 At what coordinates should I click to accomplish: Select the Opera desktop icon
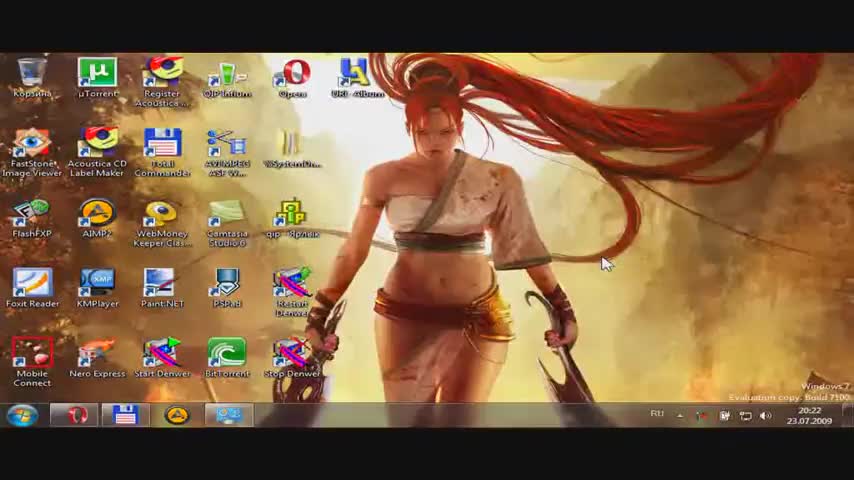293,75
